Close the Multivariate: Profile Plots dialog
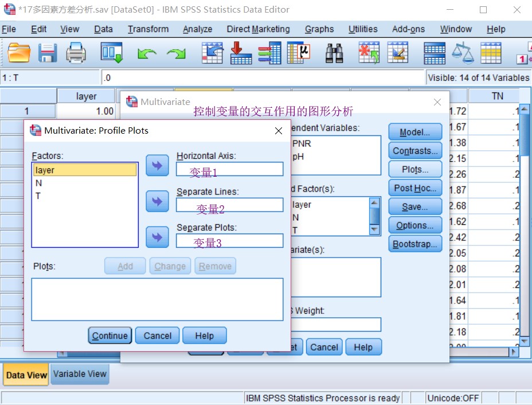The height and width of the screenshot is (405, 532). [x=278, y=131]
